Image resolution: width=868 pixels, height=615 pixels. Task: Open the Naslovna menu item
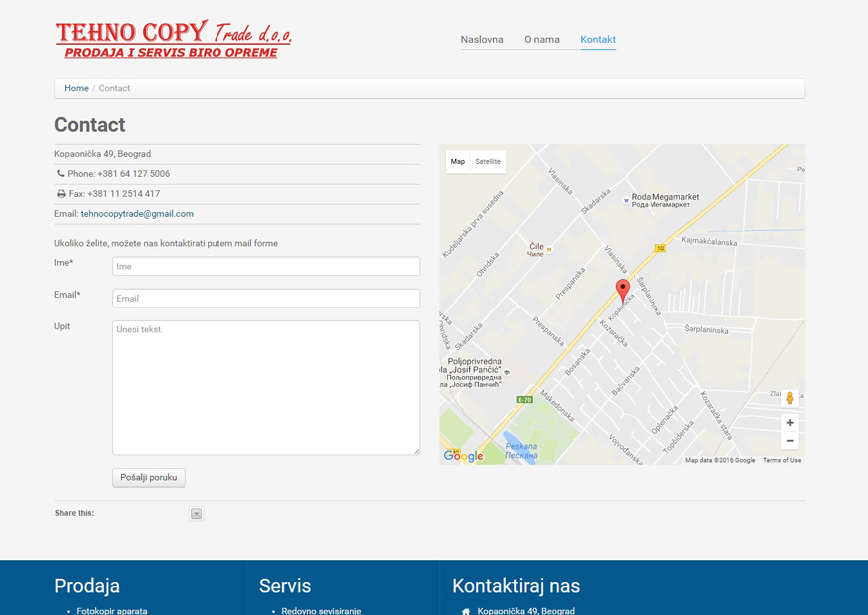point(482,40)
